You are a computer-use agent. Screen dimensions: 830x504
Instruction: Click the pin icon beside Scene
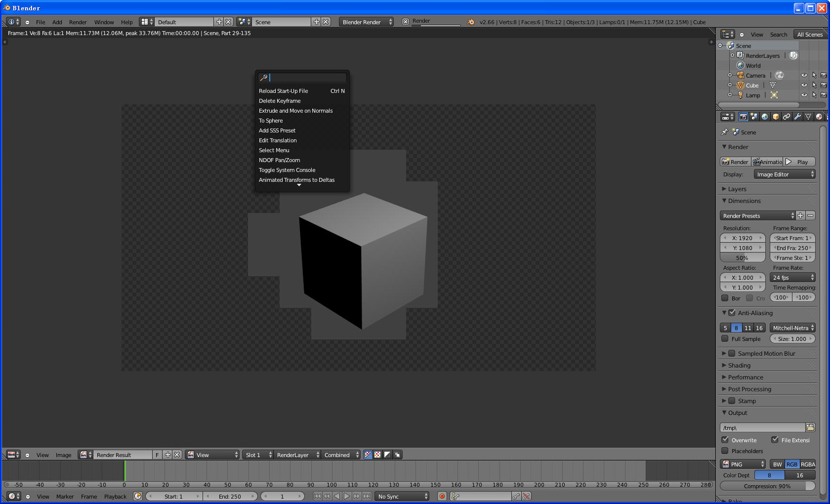[x=725, y=132]
